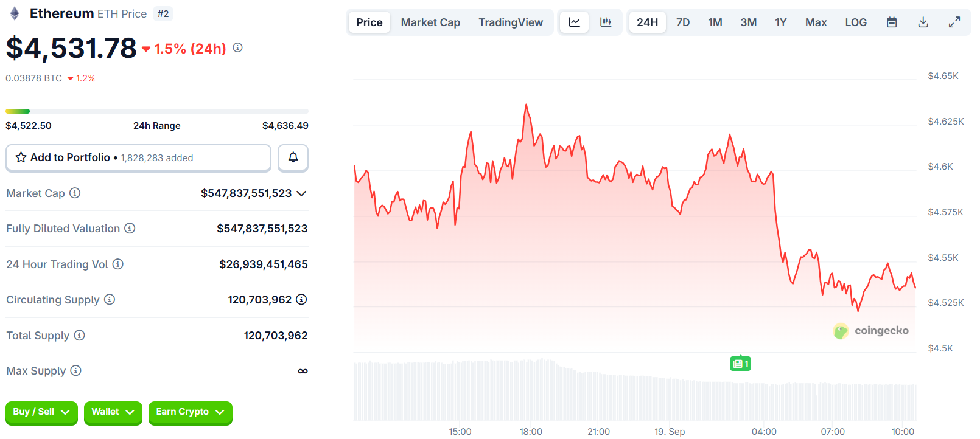
Task: Click the infinity Max Supply value
Action: tap(303, 371)
